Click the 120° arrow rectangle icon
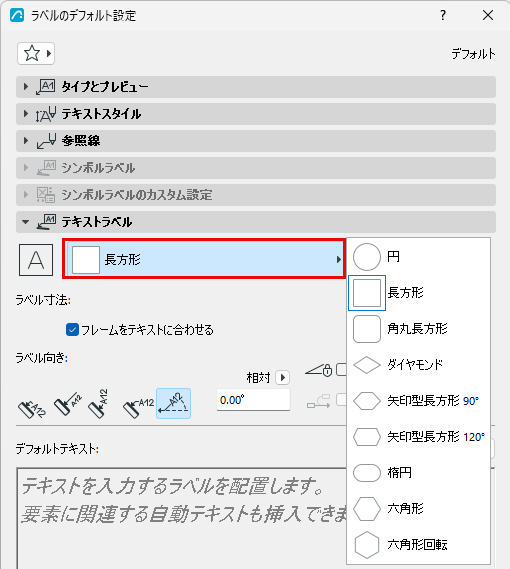510x569 pixels. coord(367,437)
